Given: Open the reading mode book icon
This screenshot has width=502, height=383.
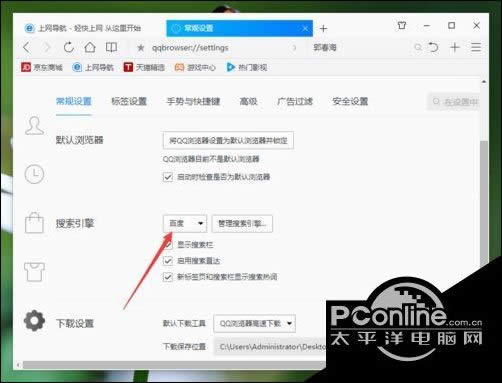Looking at the screenshot, I should (111, 47).
